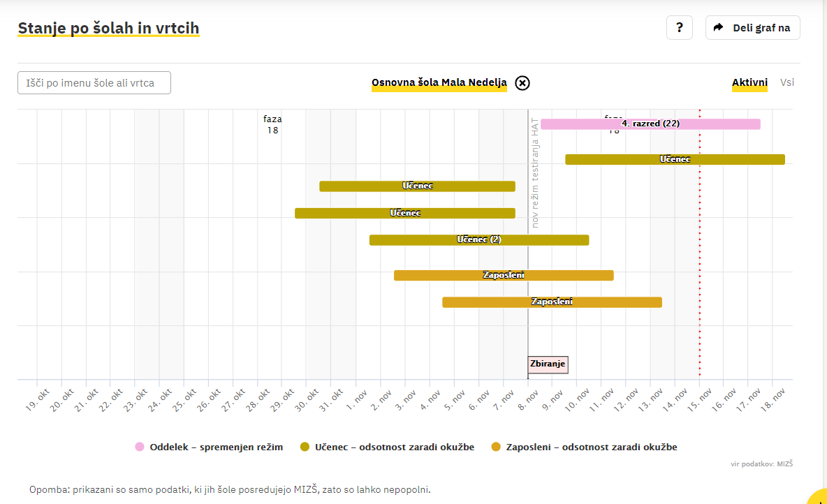827x504 pixels.
Task: Click the school name search field
Action: (94, 82)
